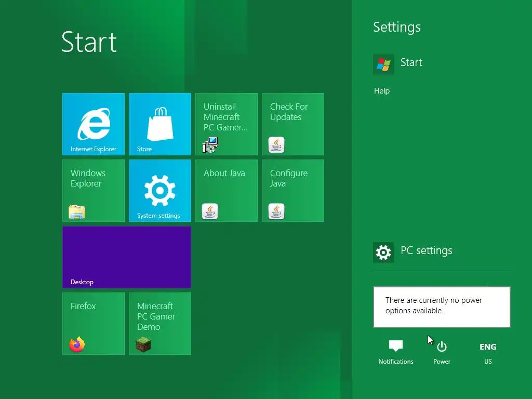
Task: Click the Start label in Settings pane
Action: pos(411,62)
